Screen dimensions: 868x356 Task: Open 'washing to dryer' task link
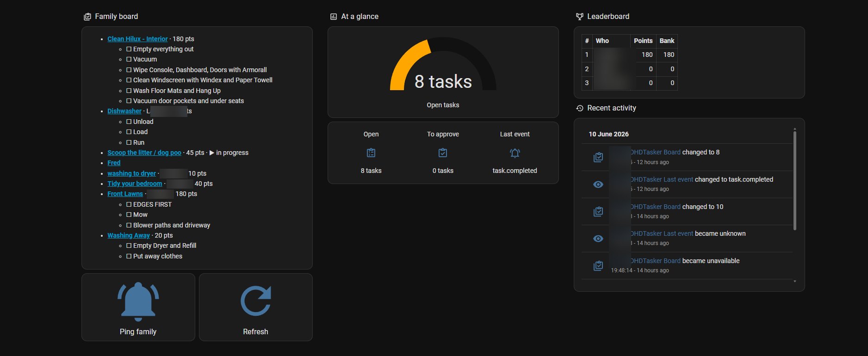[132, 173]
